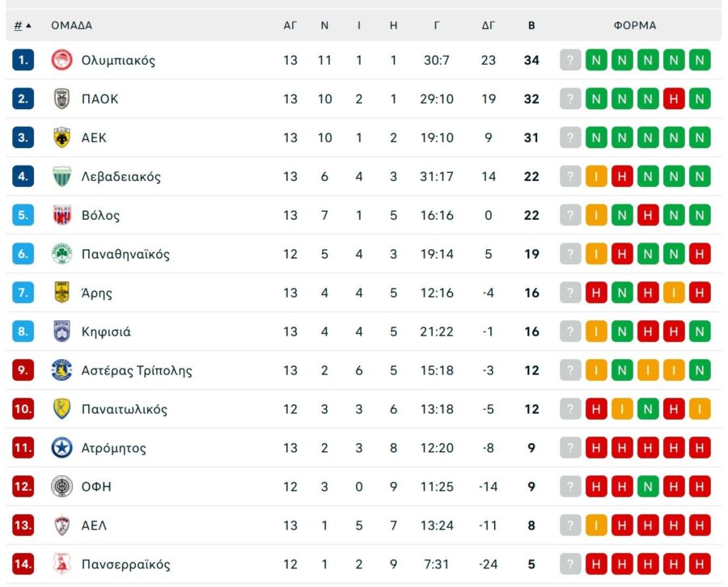Click position badge 14. for Πανσερραϊκός
This screenshot has width=728, height=587.
point(23,564)
